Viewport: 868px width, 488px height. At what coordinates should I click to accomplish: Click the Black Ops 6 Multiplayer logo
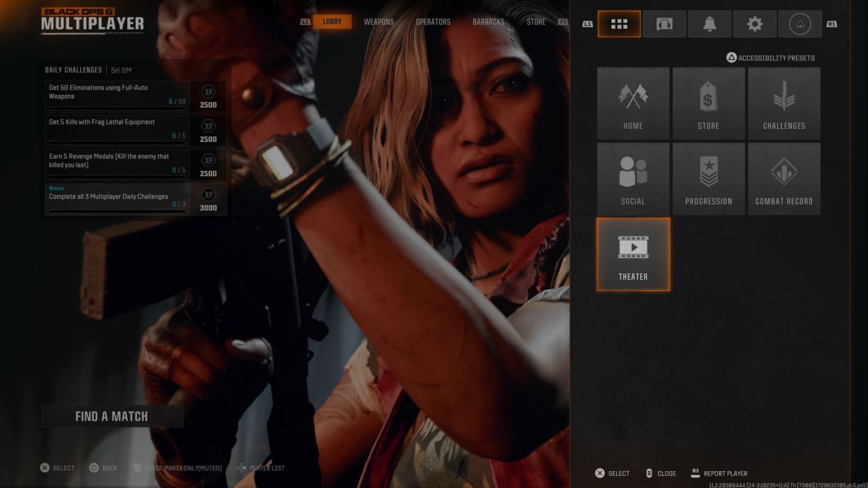point(92,20)
